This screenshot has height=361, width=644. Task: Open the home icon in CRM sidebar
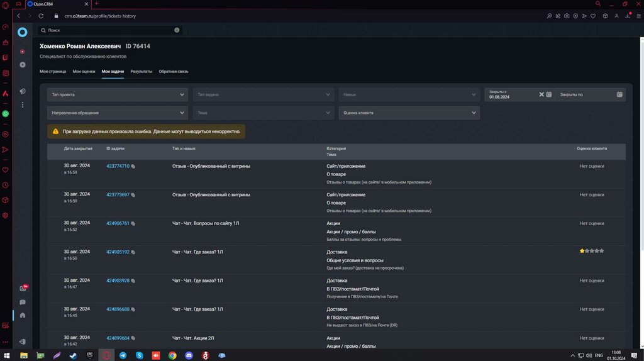pos(23,315)
